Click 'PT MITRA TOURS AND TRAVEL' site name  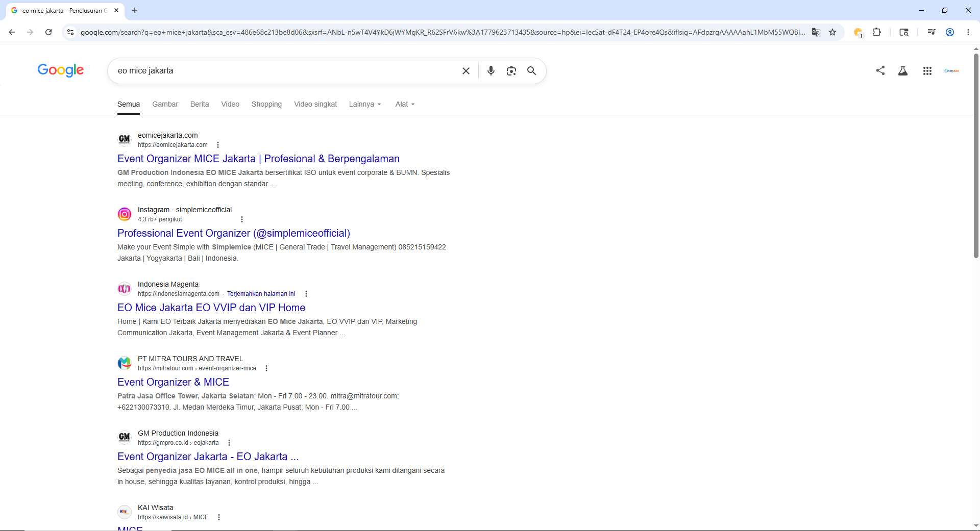[x=190, y=359]
